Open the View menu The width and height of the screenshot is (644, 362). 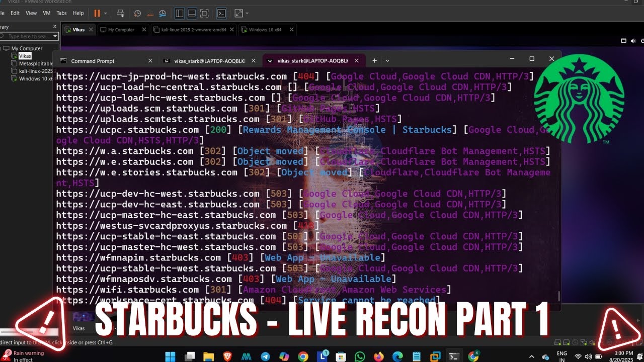31,13
